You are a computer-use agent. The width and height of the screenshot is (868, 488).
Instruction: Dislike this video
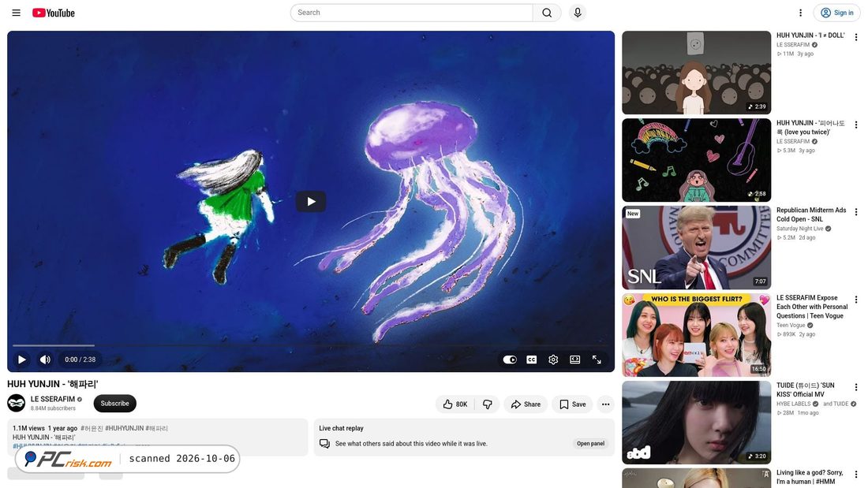click(x=487, y=404)
